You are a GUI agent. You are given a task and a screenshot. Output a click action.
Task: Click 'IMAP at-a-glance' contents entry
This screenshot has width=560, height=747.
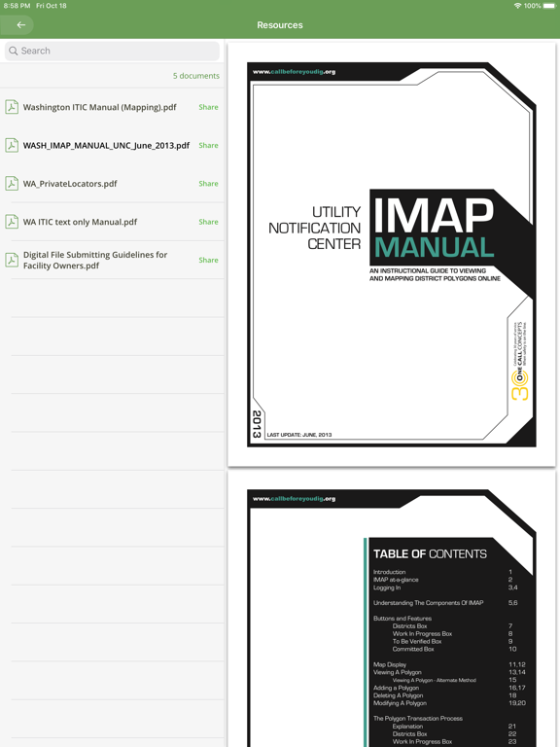click(396, 580)
